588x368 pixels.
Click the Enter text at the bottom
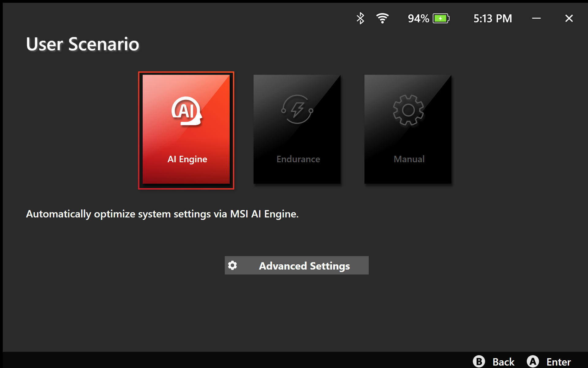tap(558, 362)
